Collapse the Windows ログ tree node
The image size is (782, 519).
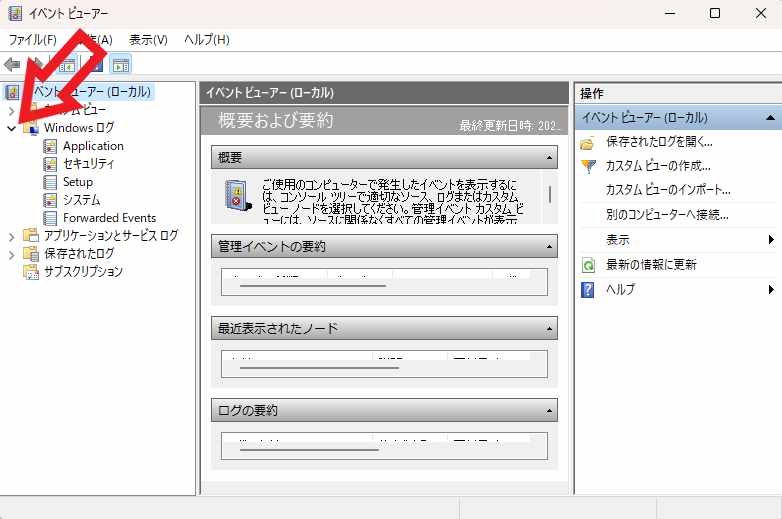point(12,128)
